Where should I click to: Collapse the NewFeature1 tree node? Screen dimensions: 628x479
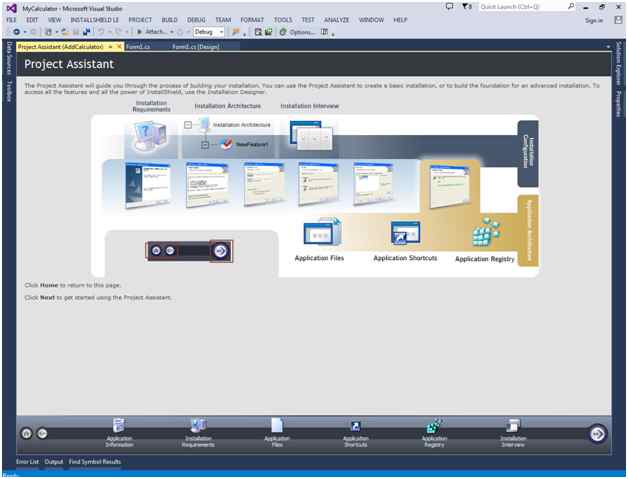click(205, 145)
